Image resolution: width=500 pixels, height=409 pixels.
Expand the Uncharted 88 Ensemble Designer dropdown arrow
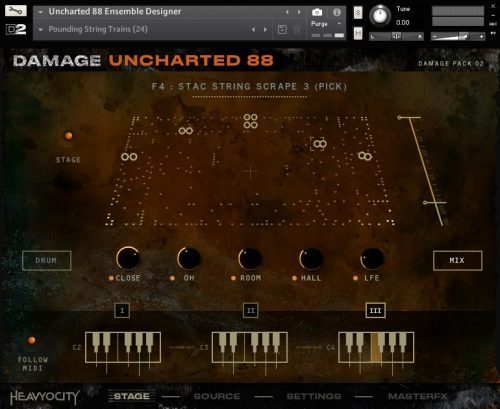click(41, 12)
